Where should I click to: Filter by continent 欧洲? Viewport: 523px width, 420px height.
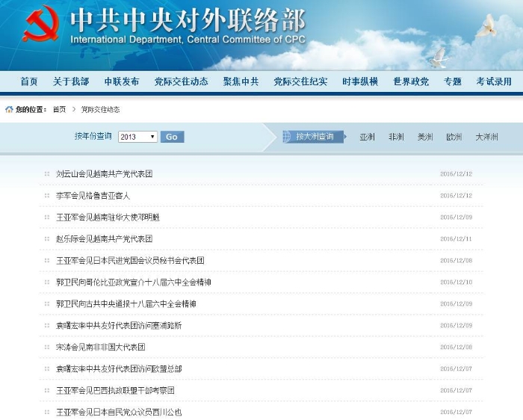pos(454,137)
